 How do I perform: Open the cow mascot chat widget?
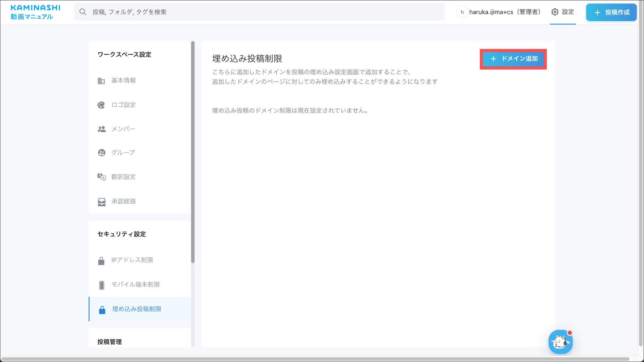[560, 342]
